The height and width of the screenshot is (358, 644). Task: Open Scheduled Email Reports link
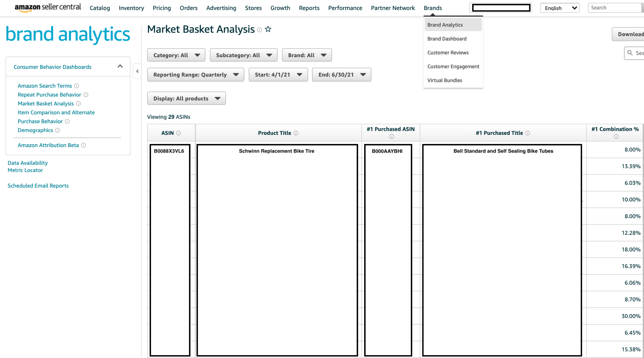click(x=38, y=186)
